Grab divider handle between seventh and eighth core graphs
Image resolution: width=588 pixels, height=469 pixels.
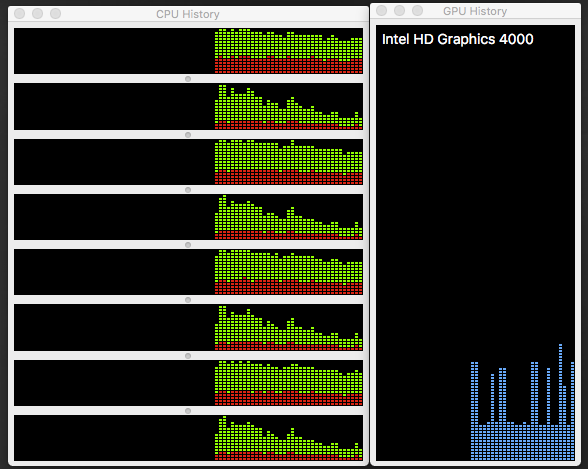pyautogui.click(x=188, y=411)
